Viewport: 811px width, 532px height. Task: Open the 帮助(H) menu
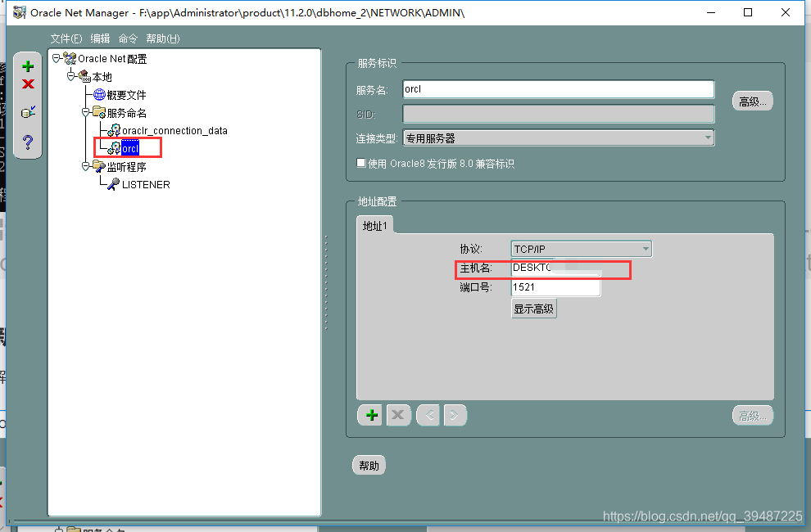tap(163, 38)
